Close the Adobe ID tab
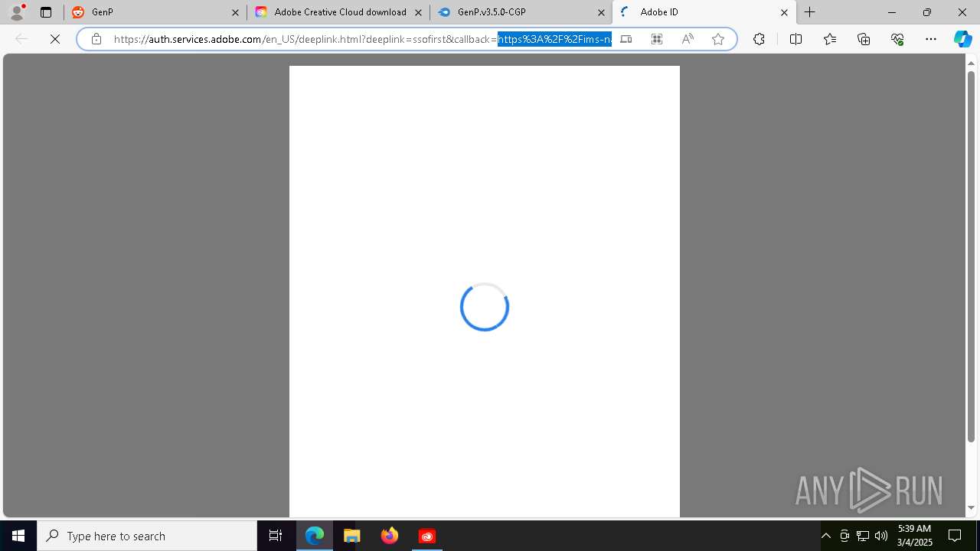The height and width of the screenshot is (551, 980). (784, 12)
